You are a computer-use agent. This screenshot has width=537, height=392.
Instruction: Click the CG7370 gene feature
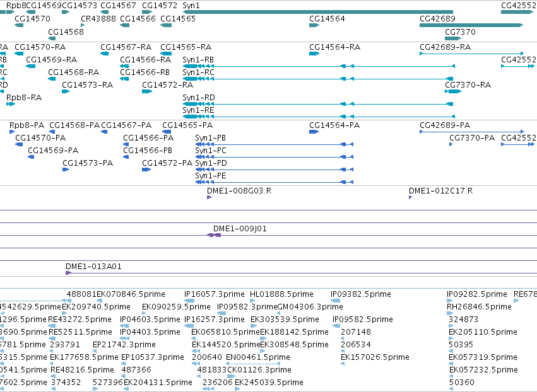coord(453,38)
